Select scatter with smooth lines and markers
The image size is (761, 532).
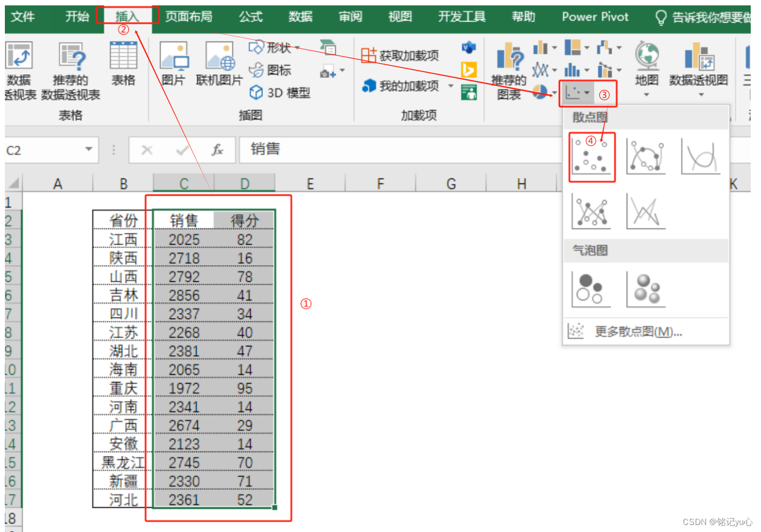[646, 157]
